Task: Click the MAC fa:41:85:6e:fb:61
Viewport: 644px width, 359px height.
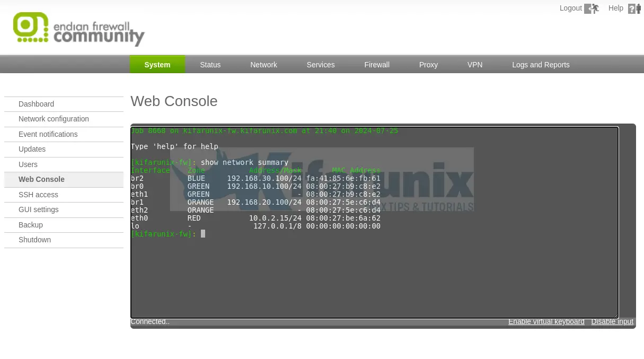Action: point(343,178)
